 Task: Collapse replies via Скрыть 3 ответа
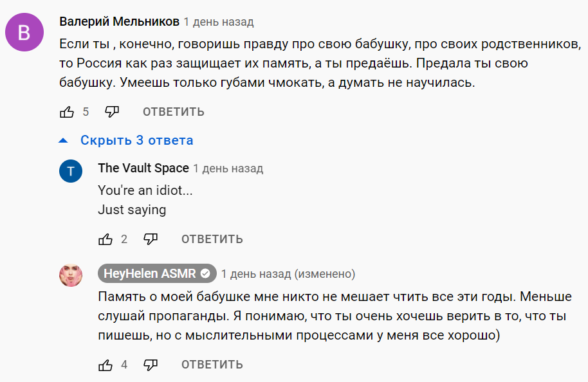136,140
